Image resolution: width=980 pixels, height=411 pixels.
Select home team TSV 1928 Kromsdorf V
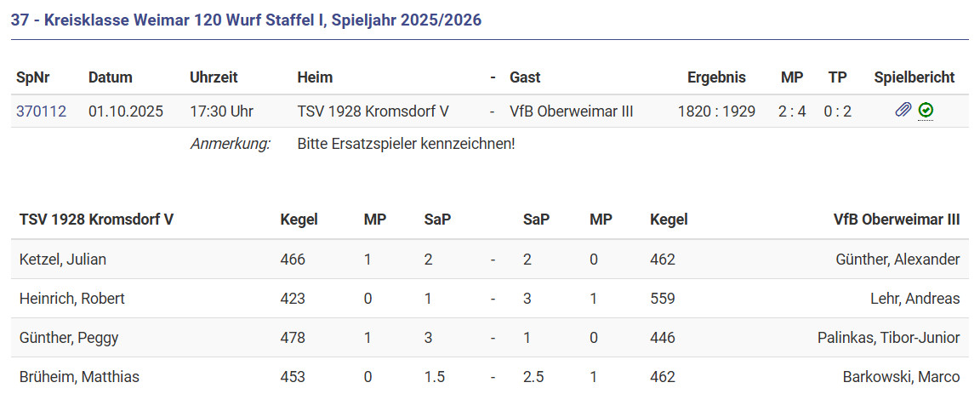coord(373,111)
